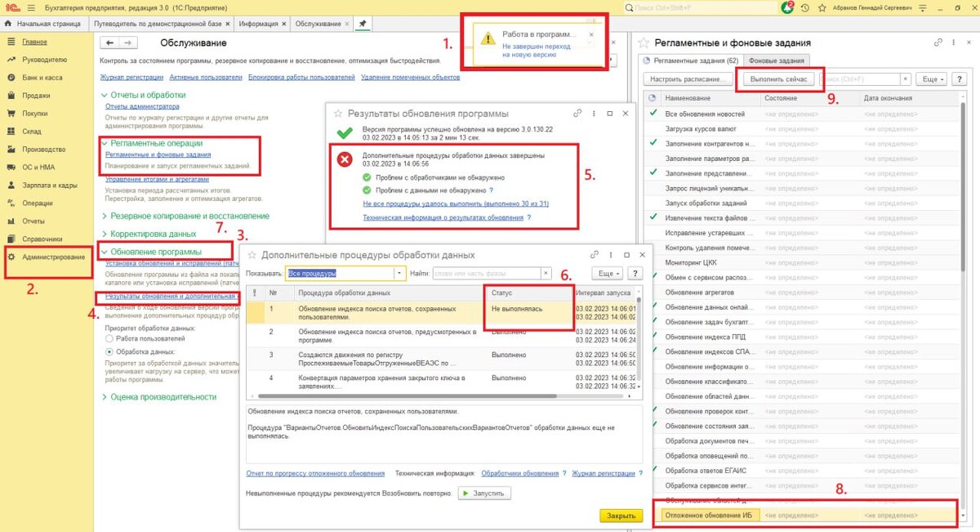
Task: Clear the Найти field with x button
Action: coord(544,274)
